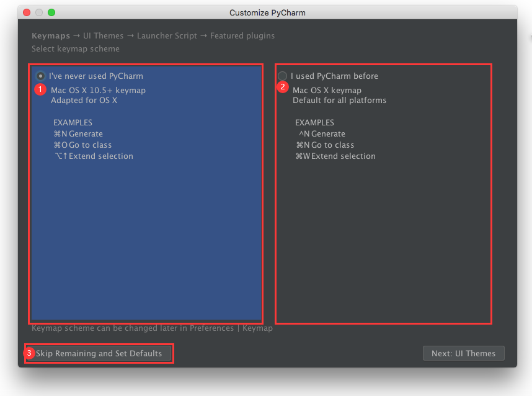Click the ⌘O Go to class example
The height and width of the screenshot is (396, 532).
coord(83,145)
